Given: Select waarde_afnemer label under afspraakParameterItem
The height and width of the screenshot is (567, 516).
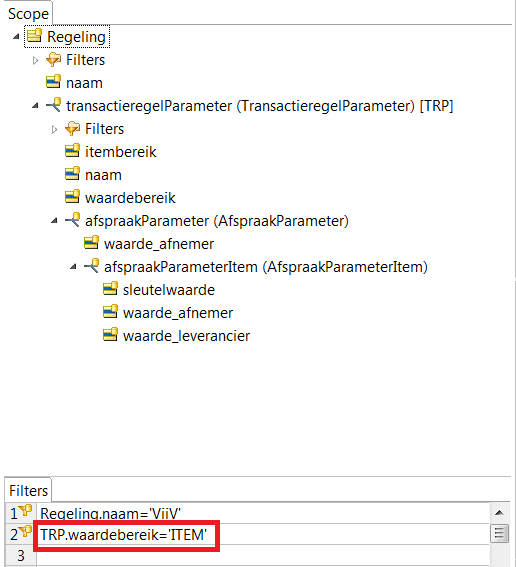Looking at the screenshot, I should (178, 313).
